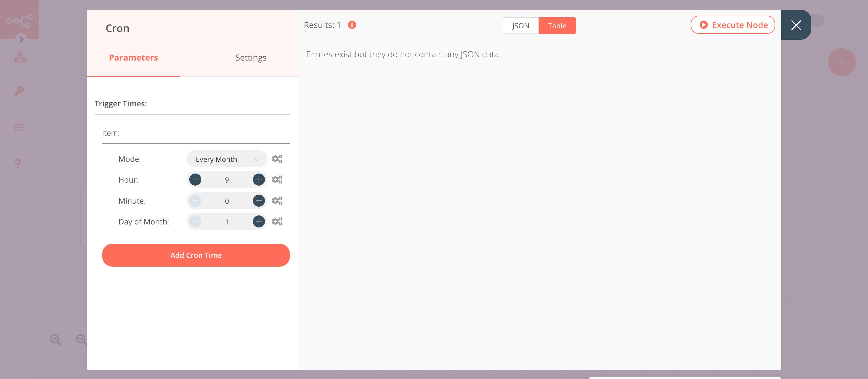The width and height of the screenshot is (868, 379).
Task: Open Day of Month gear settings menu
Action: pyautogui.click(x=277, y=221)
